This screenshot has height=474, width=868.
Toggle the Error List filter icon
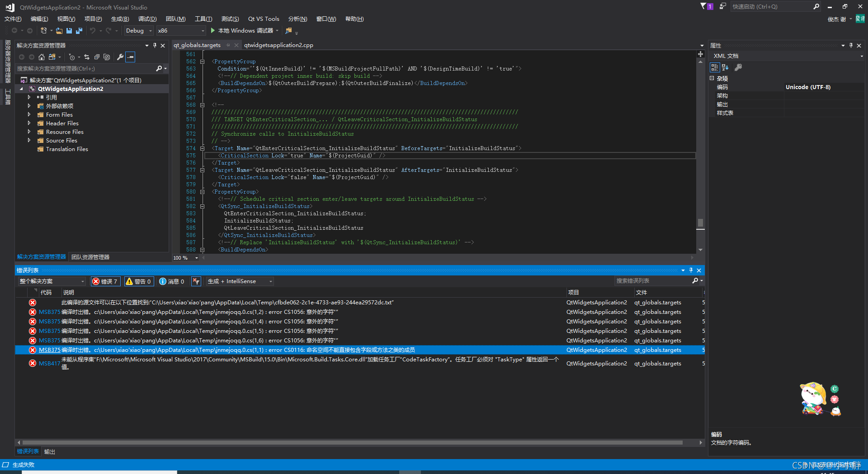coord(196,281)
